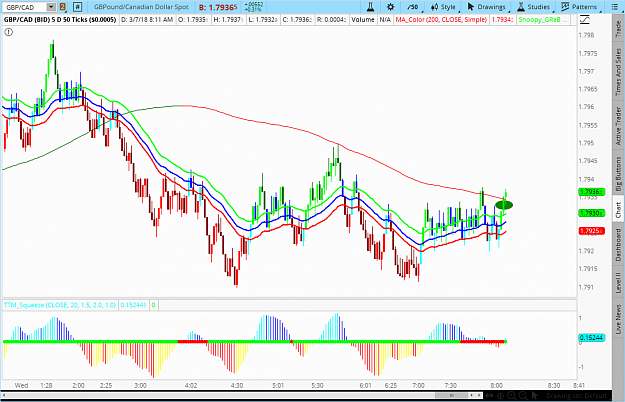Screen dimensions: 625x402
Task: Open the list menu icon at the top right
Action: [x=614, y=7]
